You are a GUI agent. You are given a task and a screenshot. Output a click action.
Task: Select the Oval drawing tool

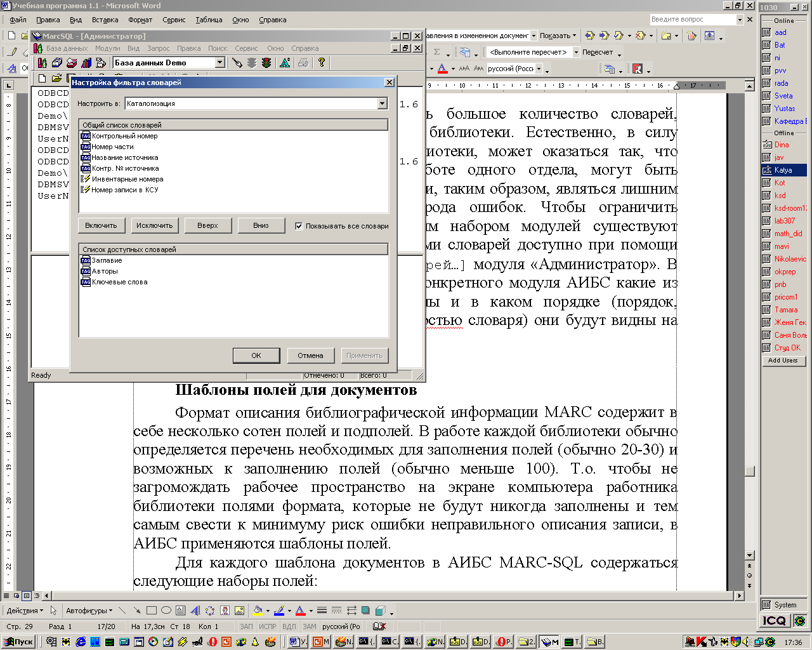[166, 611]
